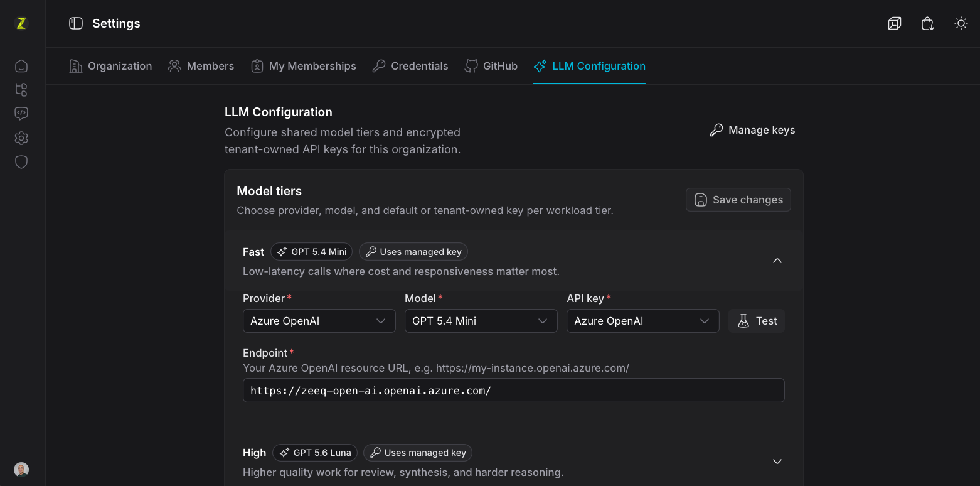Click into the Endpoint URL field
The image size is (980, 486).
pyautogui.click(x=514, y=390)
